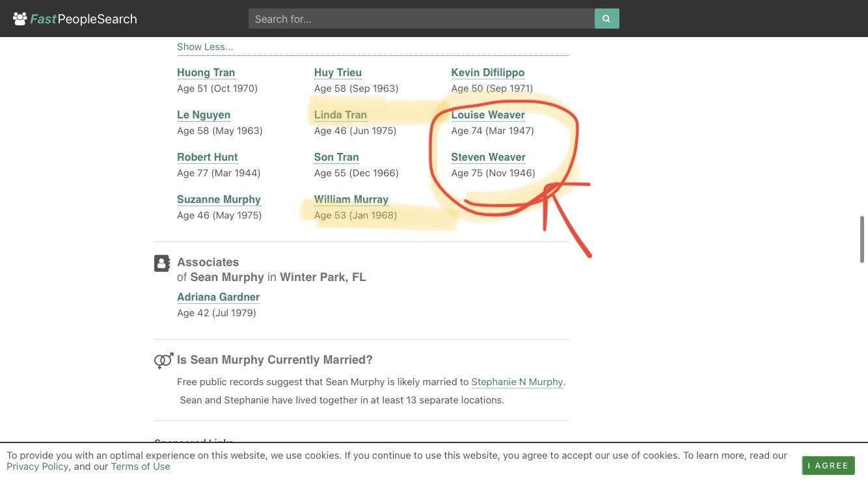Click the text Age 46 (May 1975)

point(219,215)
